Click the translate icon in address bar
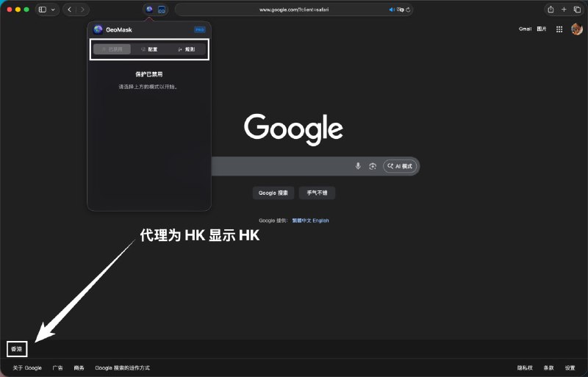The height and width of the screenshot is (377, 588). click(x=400, y=10)
